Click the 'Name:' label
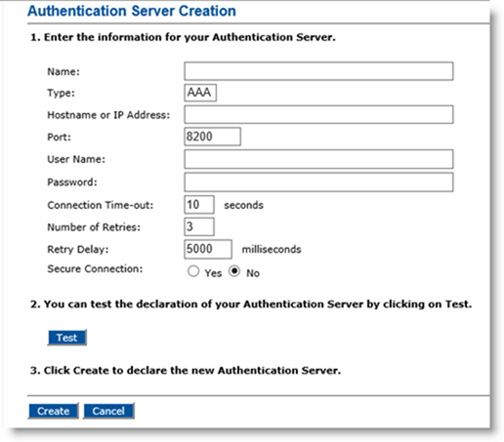 (x=63, y=71)
